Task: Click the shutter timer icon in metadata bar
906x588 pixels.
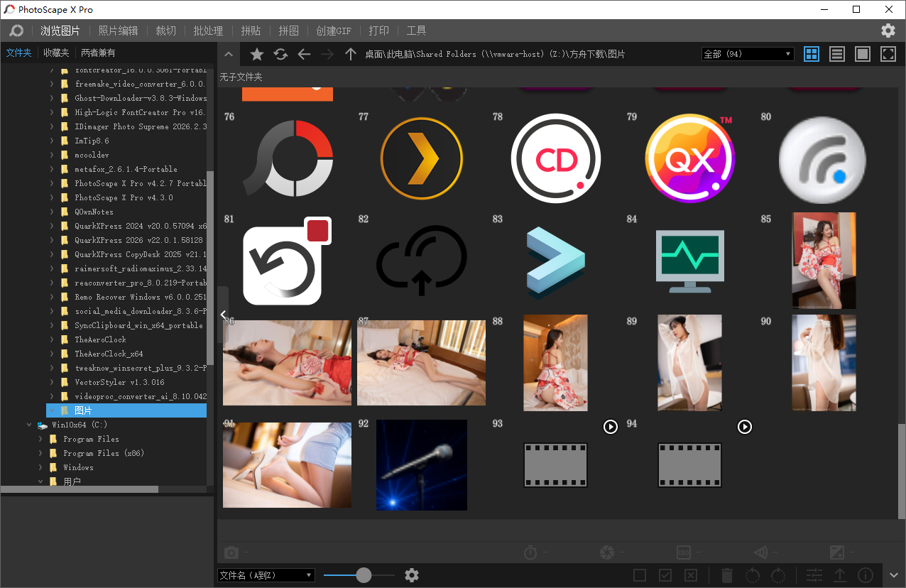Action: click(530, 552)
